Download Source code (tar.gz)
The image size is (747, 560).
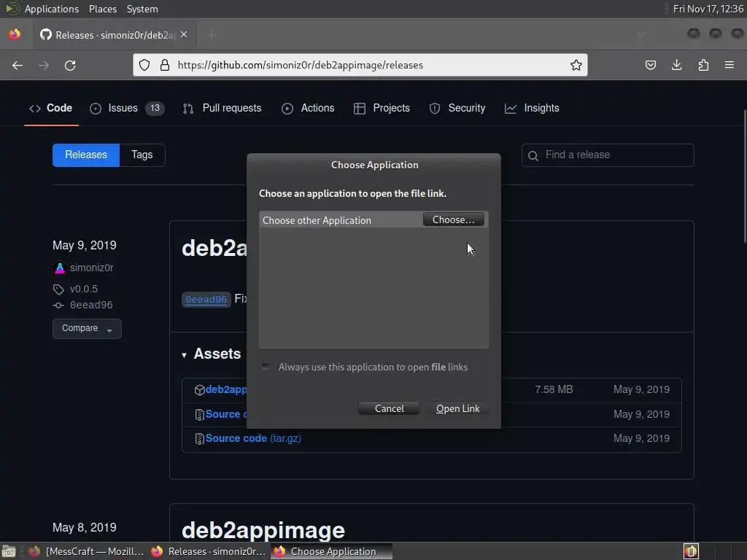pos(253,438)
